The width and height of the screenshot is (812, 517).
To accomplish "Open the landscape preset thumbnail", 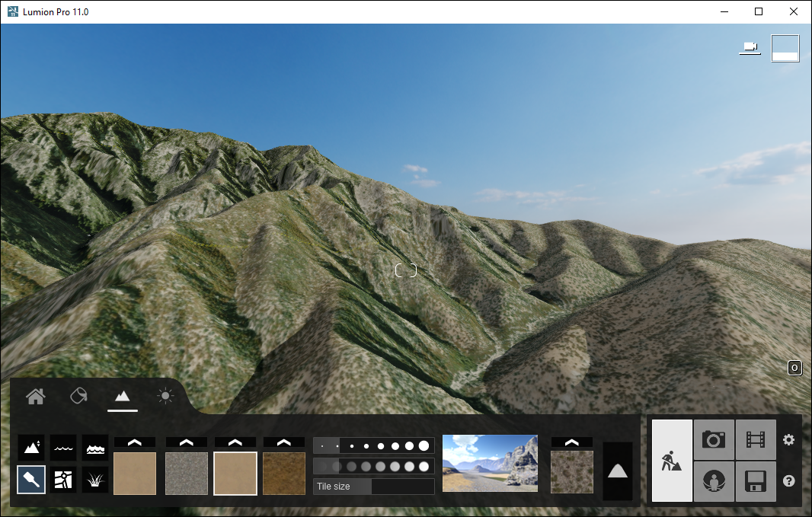I will pos(490,463).
